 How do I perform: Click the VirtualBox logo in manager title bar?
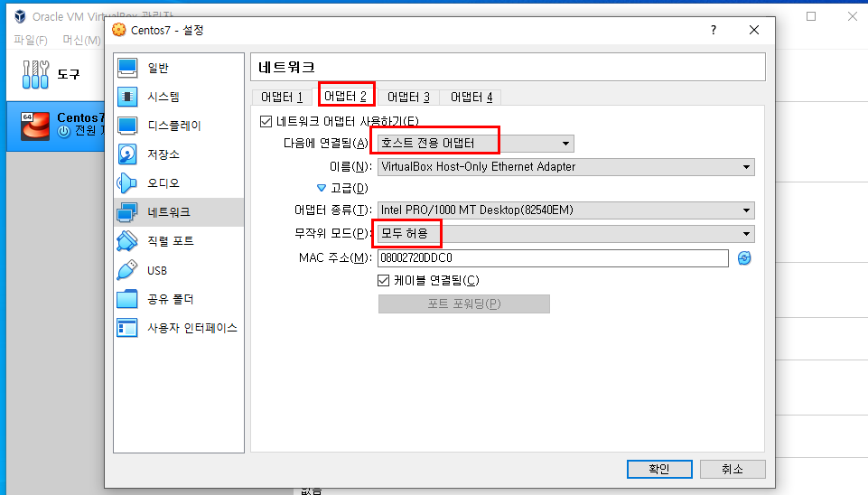click(x=20, y=16)
